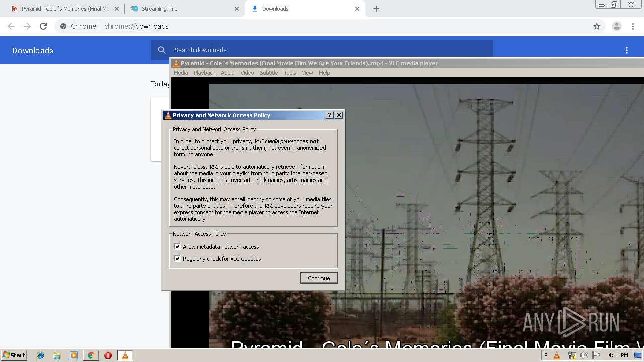Open the VLC Playback menu
Screen dimensions: 644x362
[204, 73]
